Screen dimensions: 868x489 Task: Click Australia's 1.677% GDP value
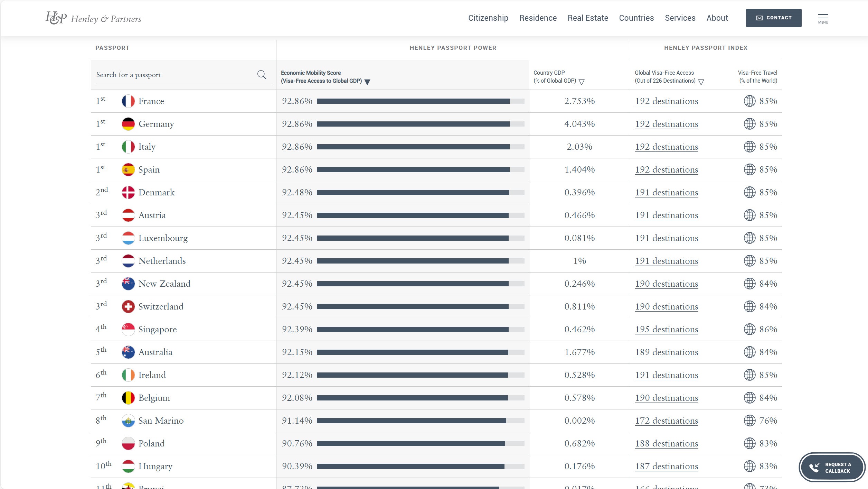[579, 352]
